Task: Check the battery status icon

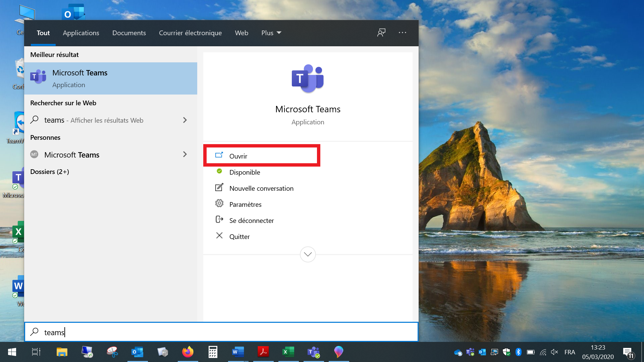Action: point(531,352)
